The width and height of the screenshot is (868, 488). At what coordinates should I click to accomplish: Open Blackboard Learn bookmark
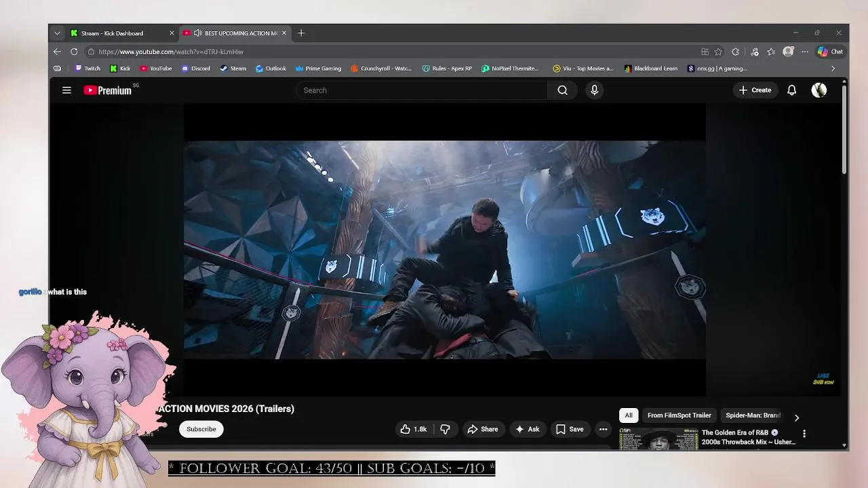(651, 68)
